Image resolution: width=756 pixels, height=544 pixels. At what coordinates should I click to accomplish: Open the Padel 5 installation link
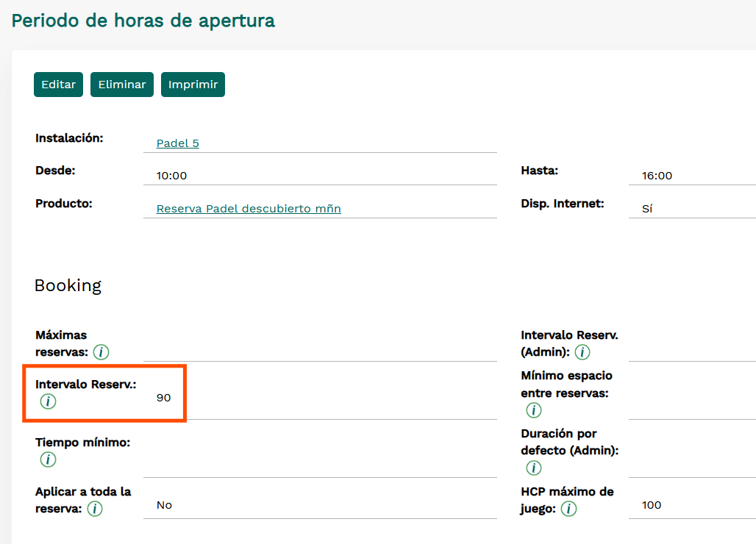pos(177,143)
